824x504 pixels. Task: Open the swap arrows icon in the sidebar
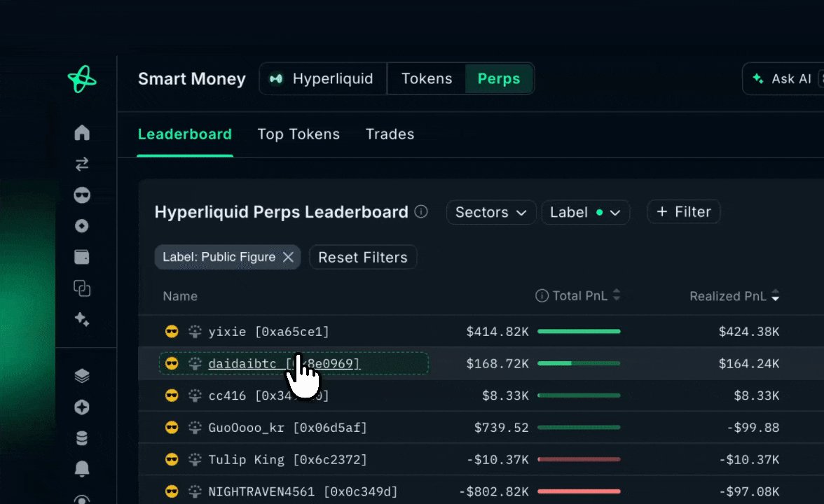pyautogui.click(x=82, y=164)
